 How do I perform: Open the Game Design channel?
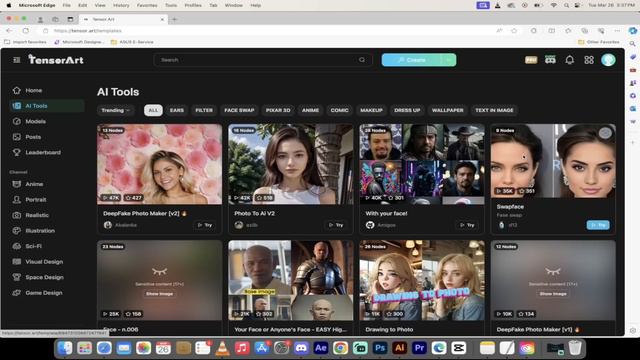point(44,293)
